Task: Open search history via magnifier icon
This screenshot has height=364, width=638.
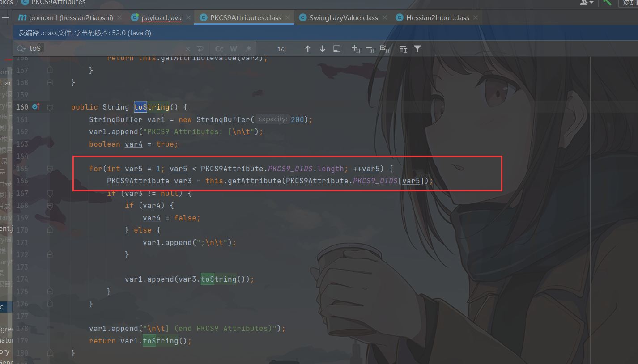Action: pos(21,48)
